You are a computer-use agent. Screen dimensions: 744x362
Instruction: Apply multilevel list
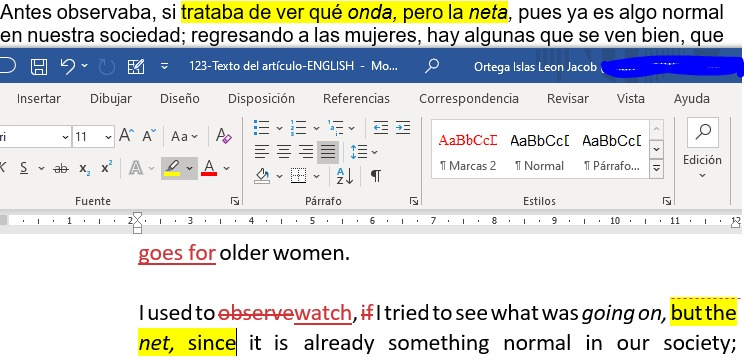[x=335, y=128]
